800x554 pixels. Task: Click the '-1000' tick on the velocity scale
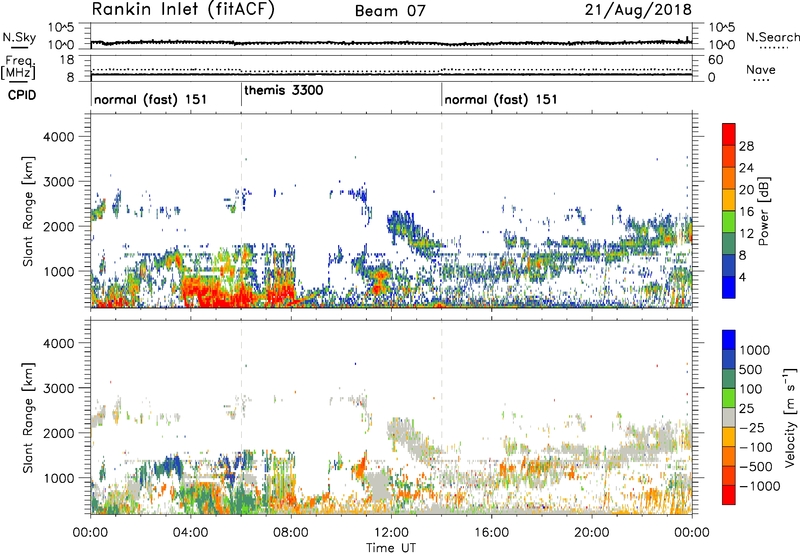(x=760, y=486)
